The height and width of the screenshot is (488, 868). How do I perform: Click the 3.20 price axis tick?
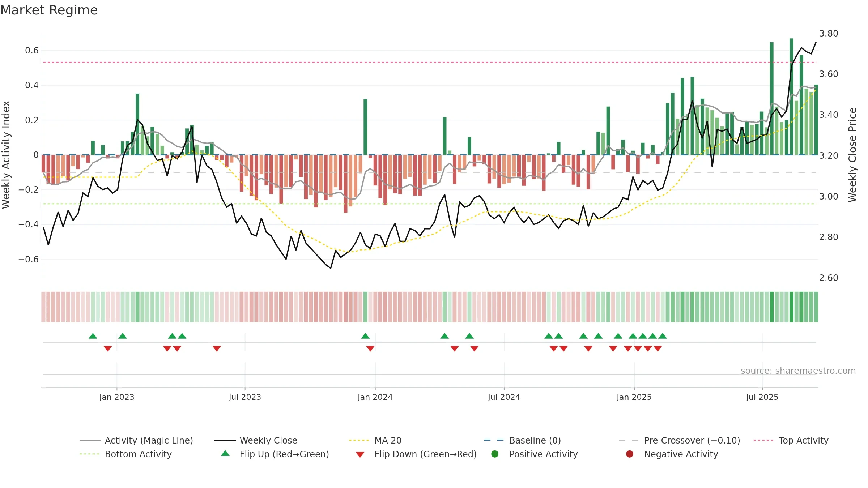tap(829, 156)
